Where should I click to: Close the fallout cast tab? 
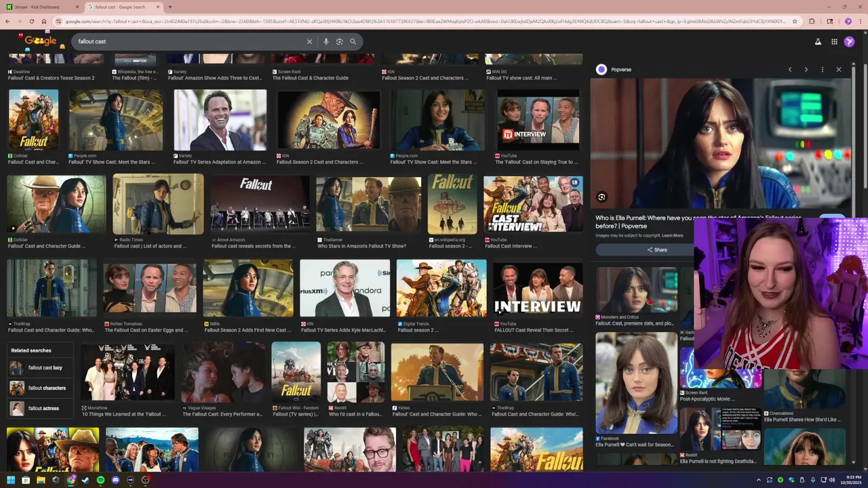(158, 7)
